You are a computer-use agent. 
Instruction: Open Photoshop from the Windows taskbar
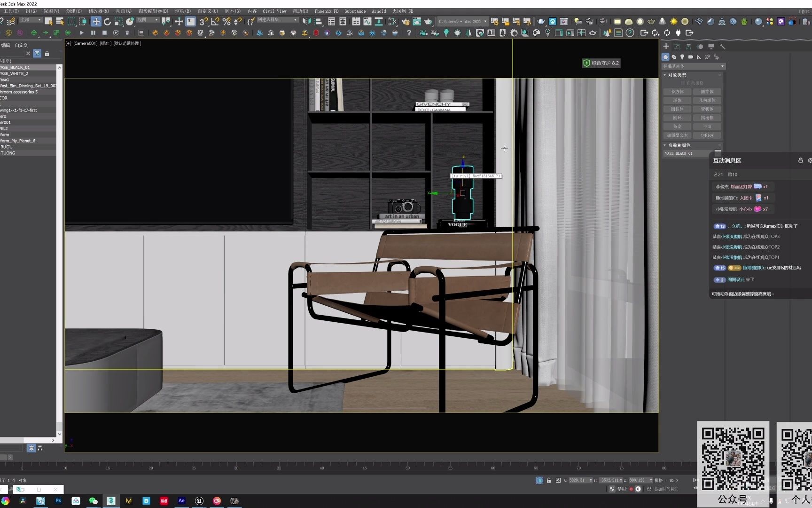58,501
